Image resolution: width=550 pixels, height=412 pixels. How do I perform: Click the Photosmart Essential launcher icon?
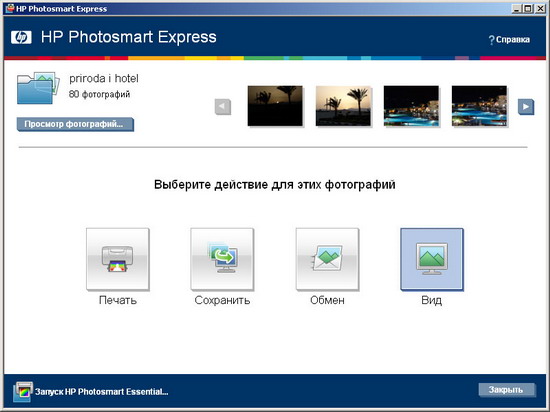(x=23, y=391)
